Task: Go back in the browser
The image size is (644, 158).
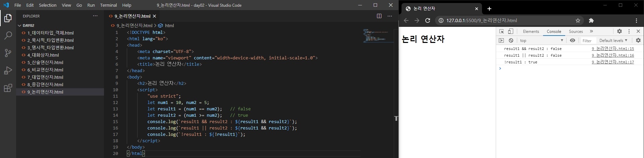Action: coord(406,20)
